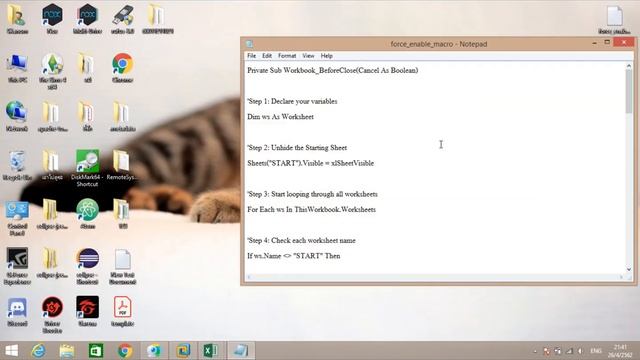This screenshot has height=360, width=640.
Task: Open the Format menu in Notepad
Action: pyautogui.click(x=287, y=56)
